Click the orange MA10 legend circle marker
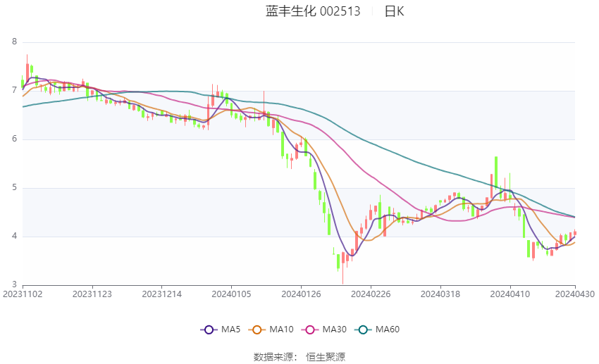The image size is (599, 364). point(257,330)
